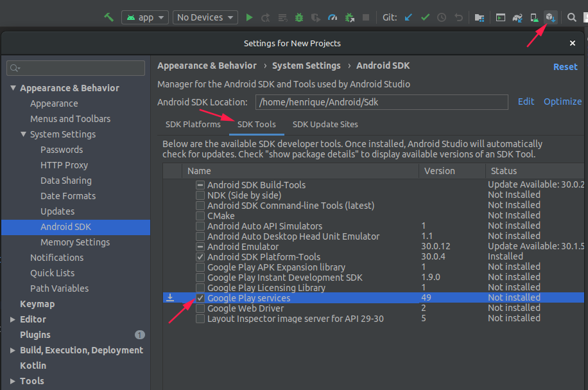
Task: Switch to SDK Update Sites tab
Action: point(325,124)
